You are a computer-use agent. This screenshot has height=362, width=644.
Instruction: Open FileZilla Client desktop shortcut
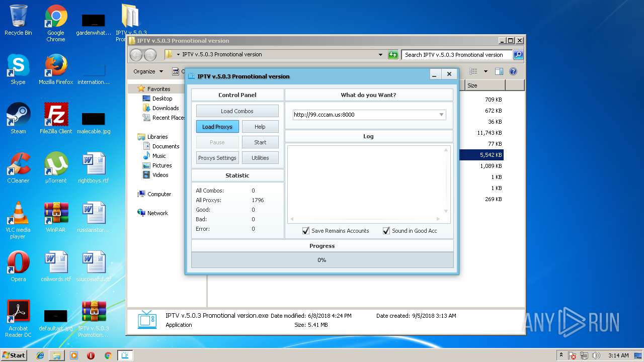click(x=56, y=119)
